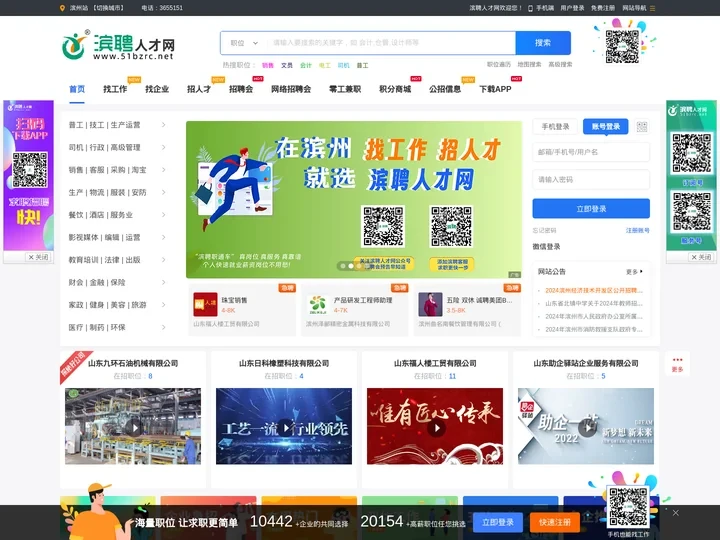
Task: Open 地图搜索 link
Action: [529, 64]
